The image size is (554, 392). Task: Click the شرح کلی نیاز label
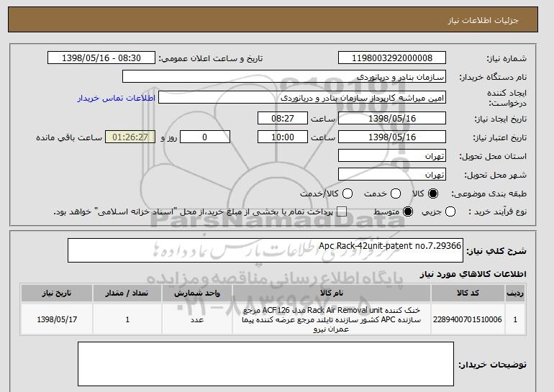[496, 251]
